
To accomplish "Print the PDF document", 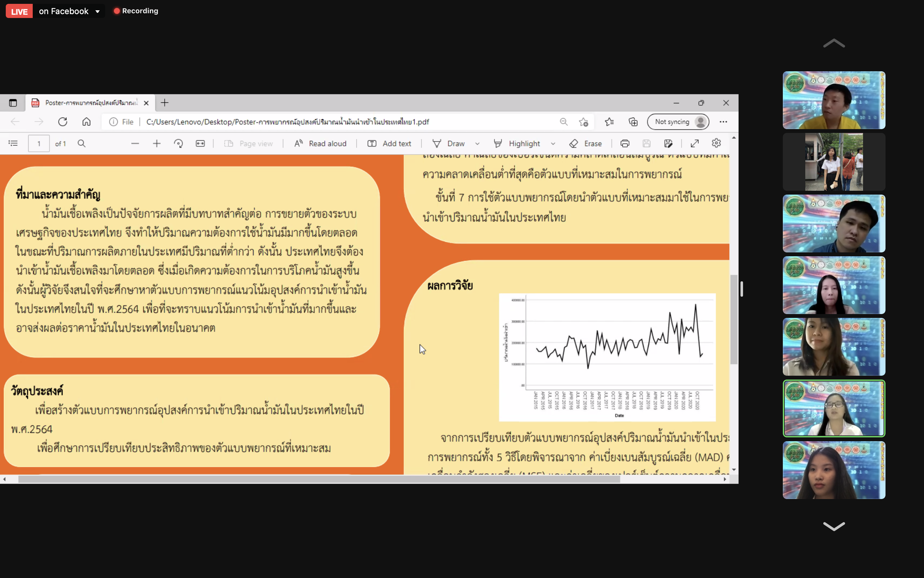I will (x=625, y=143).
